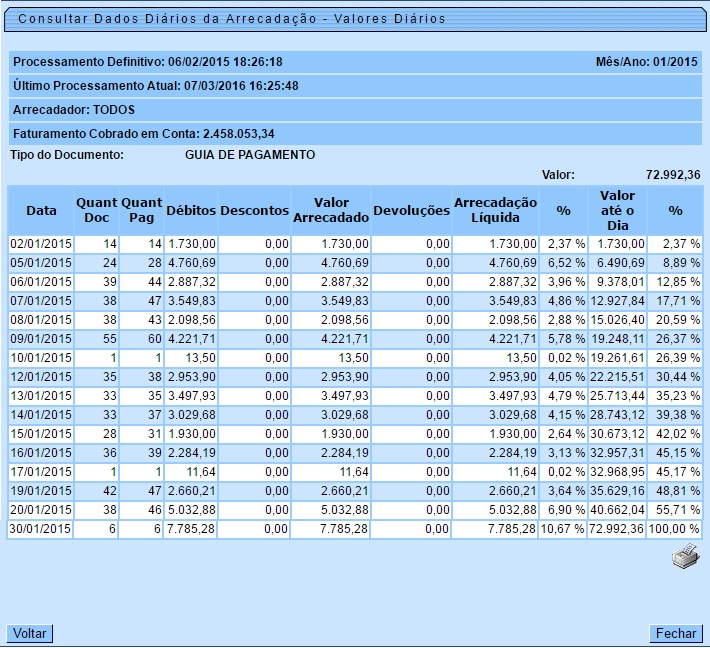Click the Data column header

point(41,211)
